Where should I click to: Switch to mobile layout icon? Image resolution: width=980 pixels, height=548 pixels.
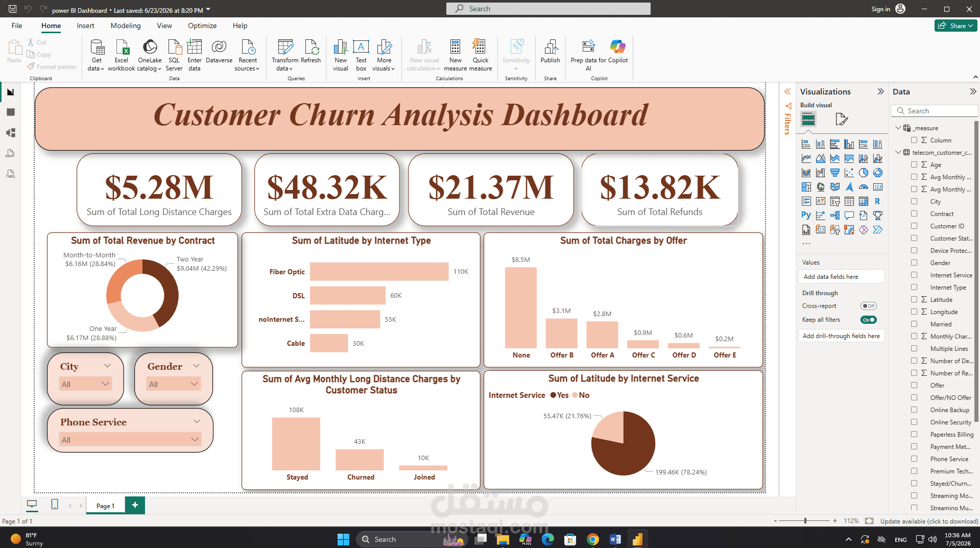55,505
